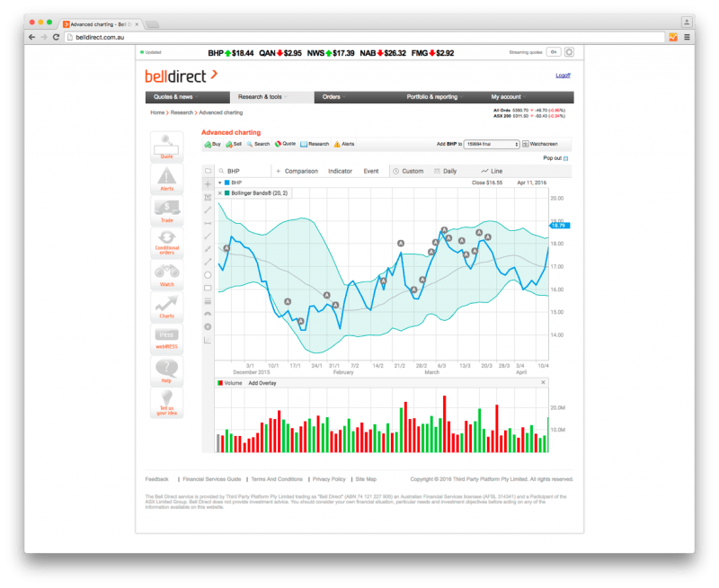Click Pop out chart link
Viewport: 719px width, 588px height.
(x=555, y=157)
